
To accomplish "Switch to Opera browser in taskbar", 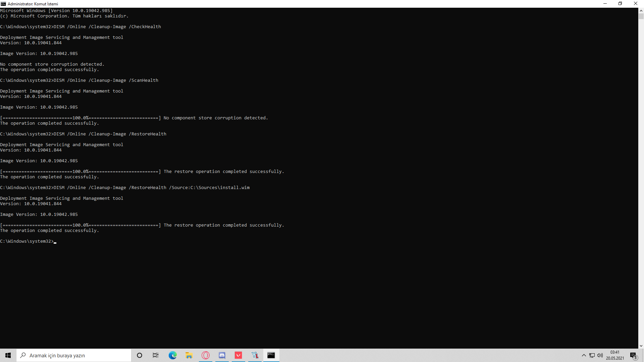I will 205,355.
